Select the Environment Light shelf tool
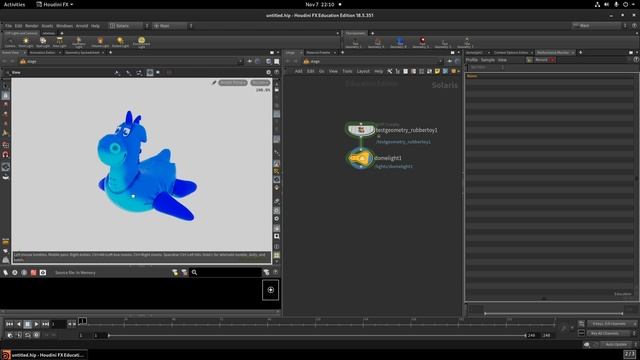Viewport: 640px width, 360px height. tap(141, 42)
